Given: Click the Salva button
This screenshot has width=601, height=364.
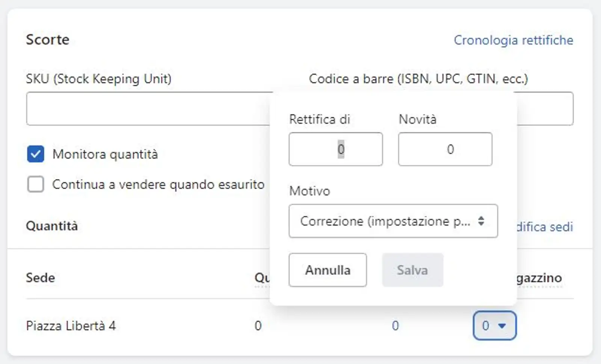Looking at the screenshot, I should pos(412,270).
